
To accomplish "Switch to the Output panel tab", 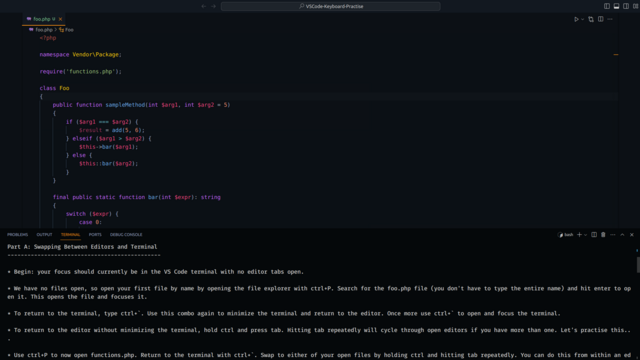I will pos(44,235).
